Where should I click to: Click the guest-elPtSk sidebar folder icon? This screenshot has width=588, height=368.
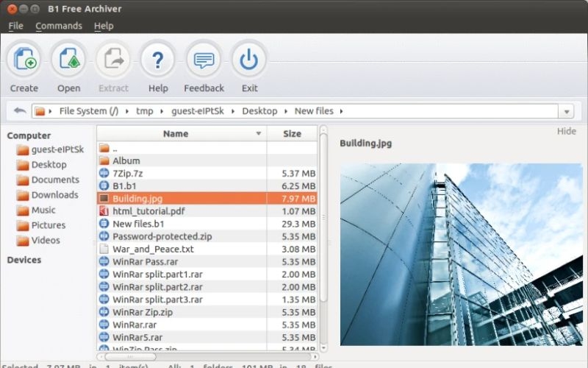[x=23, y=150]
